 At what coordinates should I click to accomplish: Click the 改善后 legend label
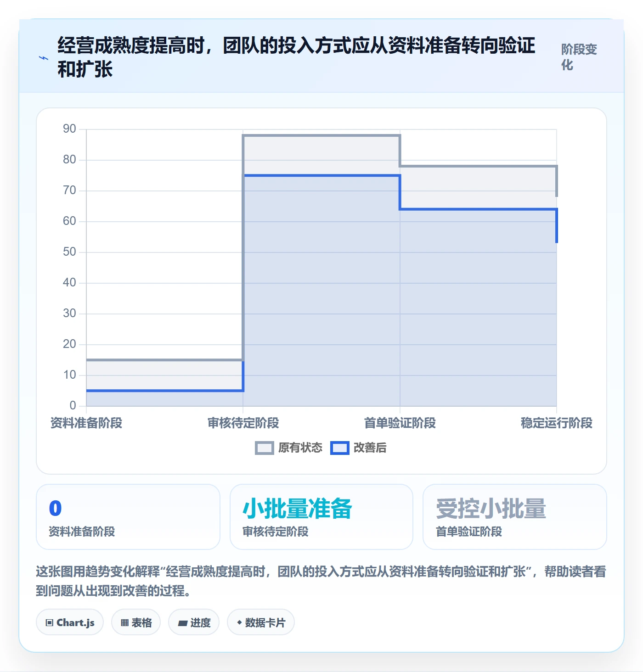tap(370, 448)
